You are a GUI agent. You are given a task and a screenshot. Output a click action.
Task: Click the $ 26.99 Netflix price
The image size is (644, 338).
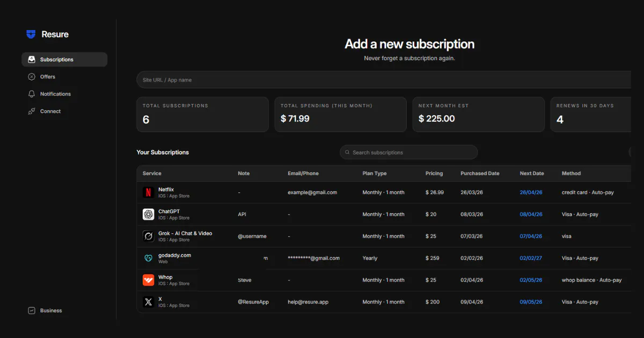(435, 193)
